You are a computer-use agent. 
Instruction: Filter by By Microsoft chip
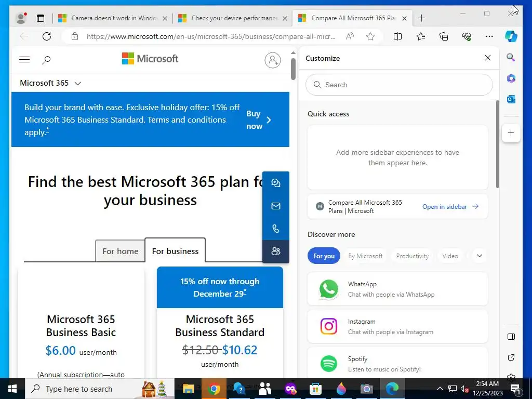point(365,256)
